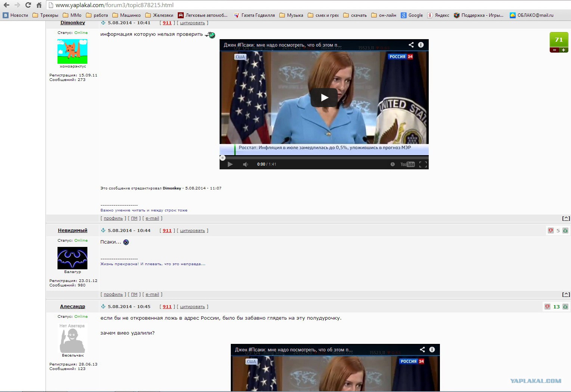571x392 pixels.
Task: Show info on the first video
Action: pyautogui.click(x=421, y=45)
